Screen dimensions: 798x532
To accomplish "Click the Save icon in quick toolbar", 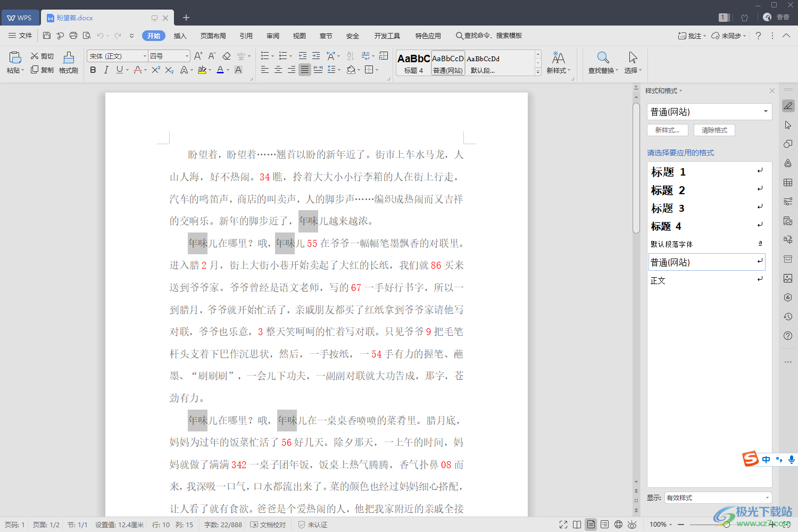I will point(47,36).
